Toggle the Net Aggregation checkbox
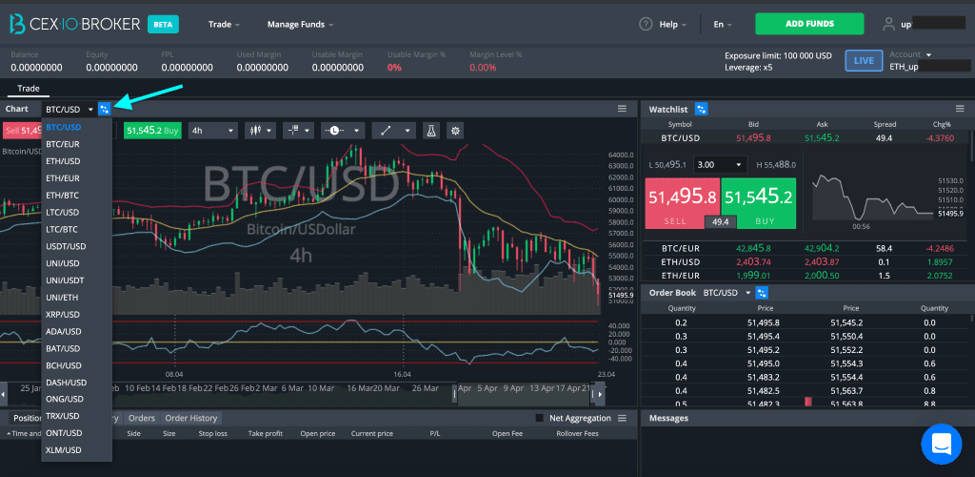Image resolution: width=975 pixels, height=477 pixels. 540,418
